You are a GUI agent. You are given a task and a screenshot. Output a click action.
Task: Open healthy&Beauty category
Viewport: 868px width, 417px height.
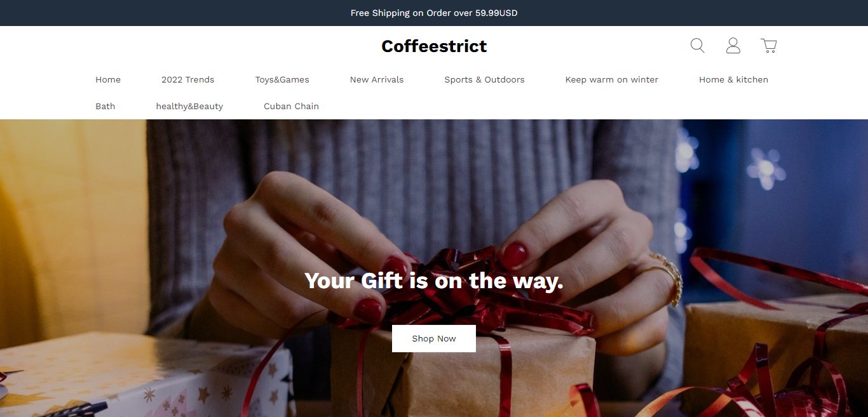click(189, 106)
